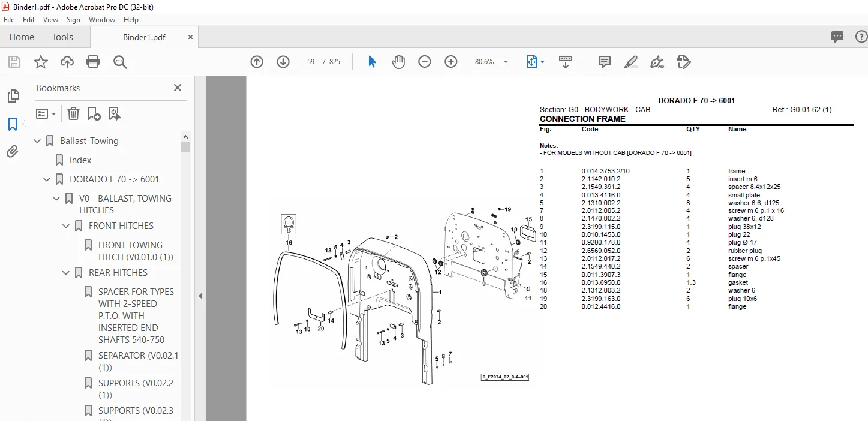This screenshot has width=868, height=421.
Task: Click the page number field showing 59
Action: pyautogui.click(x=310, y=62)
